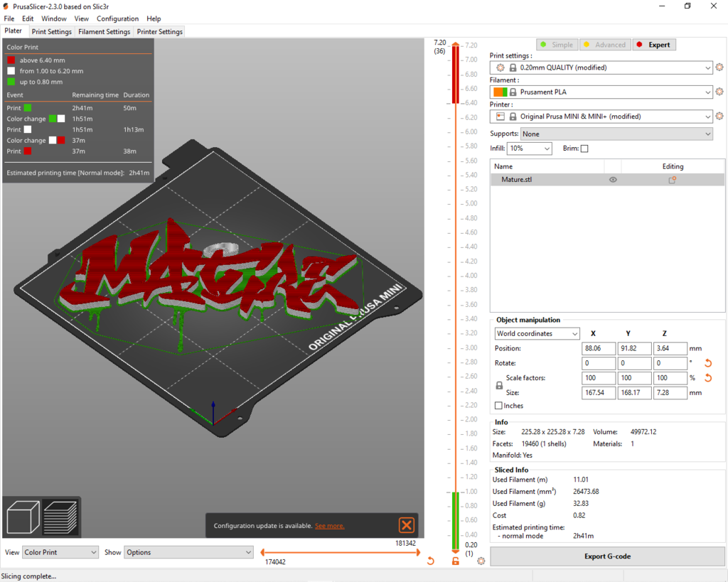Select Mature.stl in the object list
This screenshot has width=728, height=582.
(x=607, y=180)
